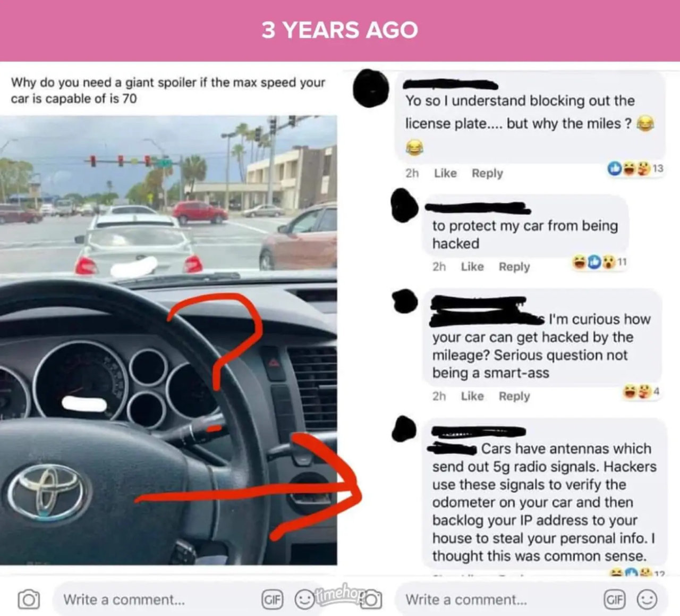
Task: Like the 'protect my car from being hacked' comment
Action: [472, 266]
